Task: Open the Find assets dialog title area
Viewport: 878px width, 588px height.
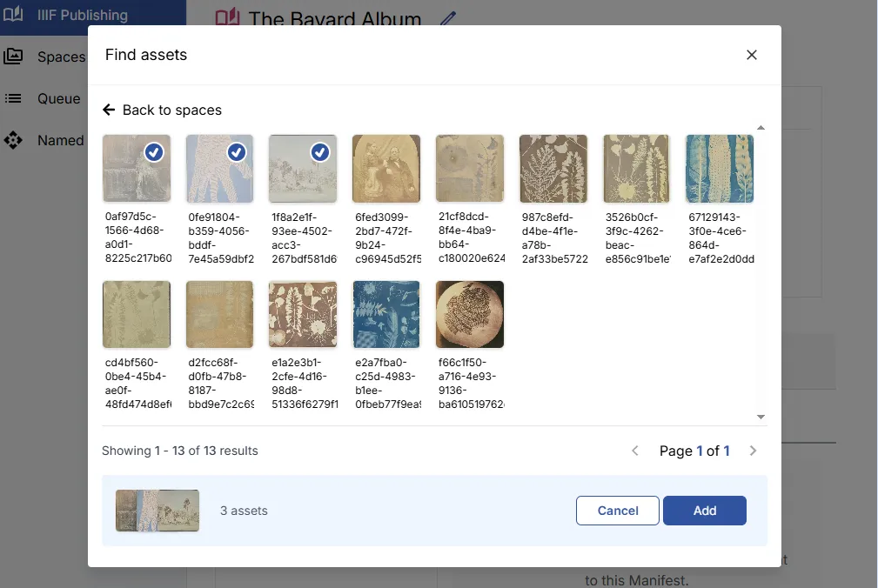Action: pos(145,54)
